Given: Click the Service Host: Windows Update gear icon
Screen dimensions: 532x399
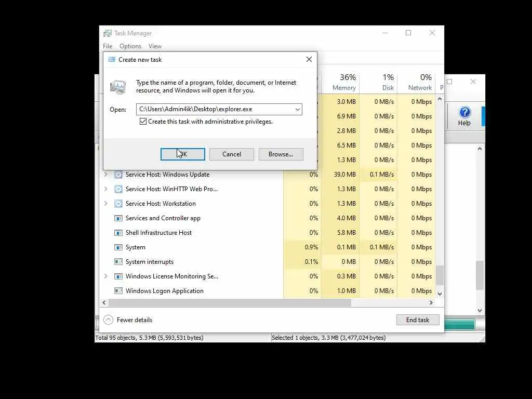Looking at the screenshot, I should 118,175.
